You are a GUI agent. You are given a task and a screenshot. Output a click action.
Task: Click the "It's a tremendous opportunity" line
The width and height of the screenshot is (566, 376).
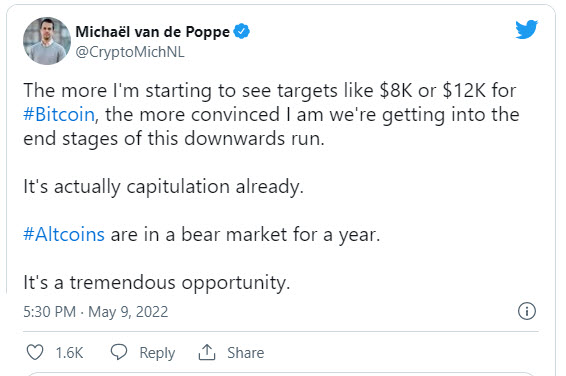[157, 283]
